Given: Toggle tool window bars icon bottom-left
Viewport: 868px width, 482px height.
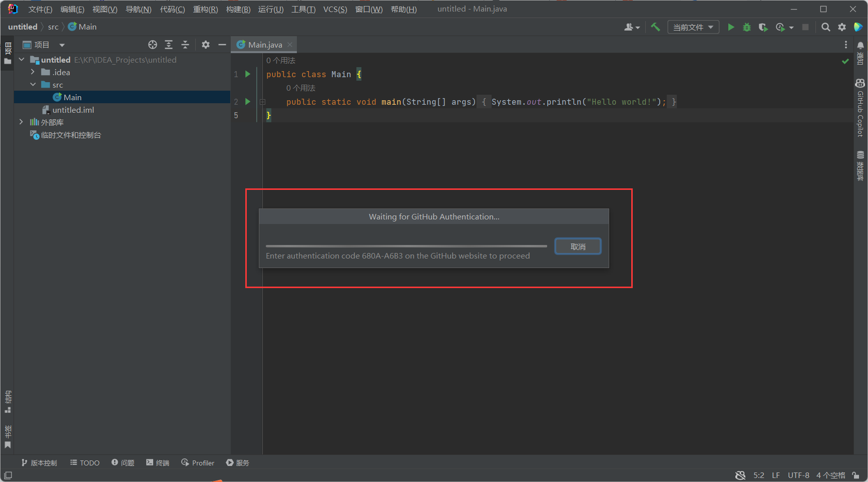Looking at the screenshot, I should pyautogui.click(x=8, y=475).
